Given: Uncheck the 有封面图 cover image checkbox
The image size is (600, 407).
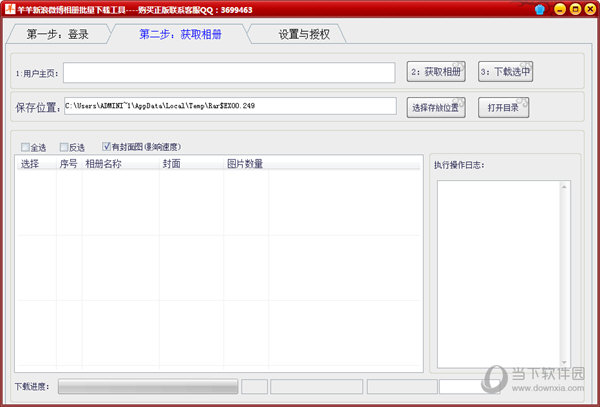Looking at the screenshot, I should coord(108,148).
